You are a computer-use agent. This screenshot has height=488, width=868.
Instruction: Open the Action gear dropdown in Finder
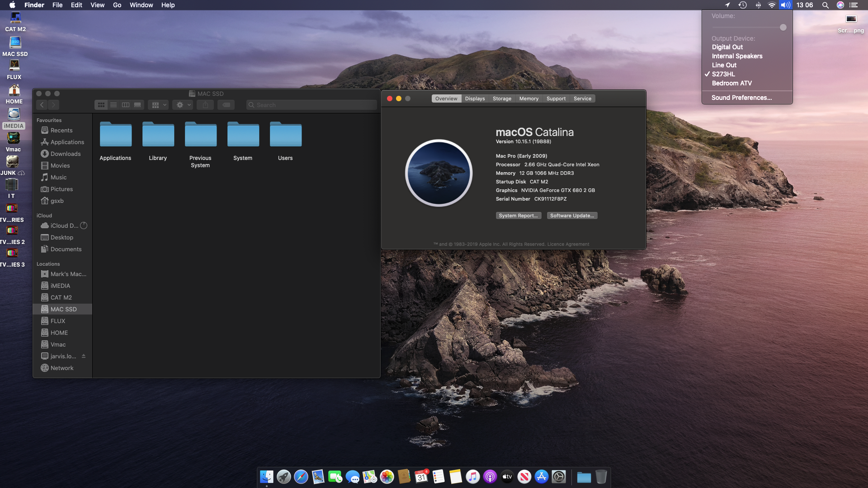(183, 105)
